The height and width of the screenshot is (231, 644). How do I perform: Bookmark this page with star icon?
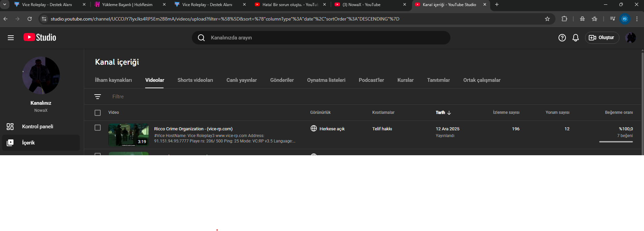[547, 19]
